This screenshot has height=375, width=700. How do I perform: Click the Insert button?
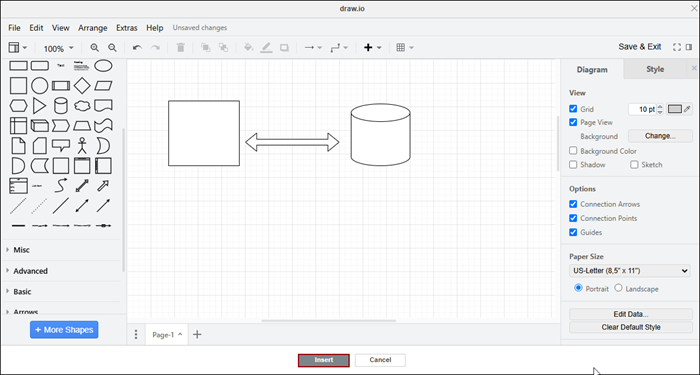click(324, 360)
